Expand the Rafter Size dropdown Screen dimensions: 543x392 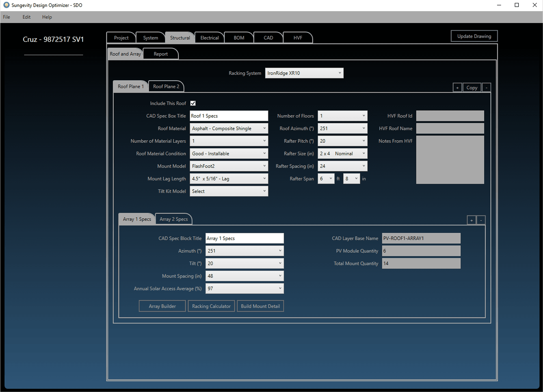342,154
